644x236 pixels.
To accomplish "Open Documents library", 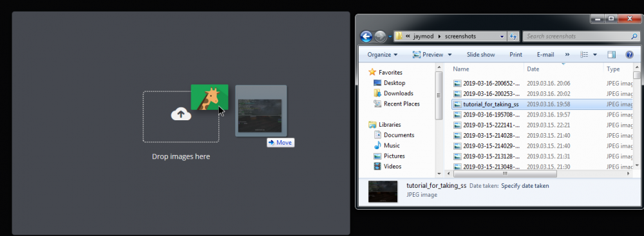I will pyautogui.click(x=399, y=135).
